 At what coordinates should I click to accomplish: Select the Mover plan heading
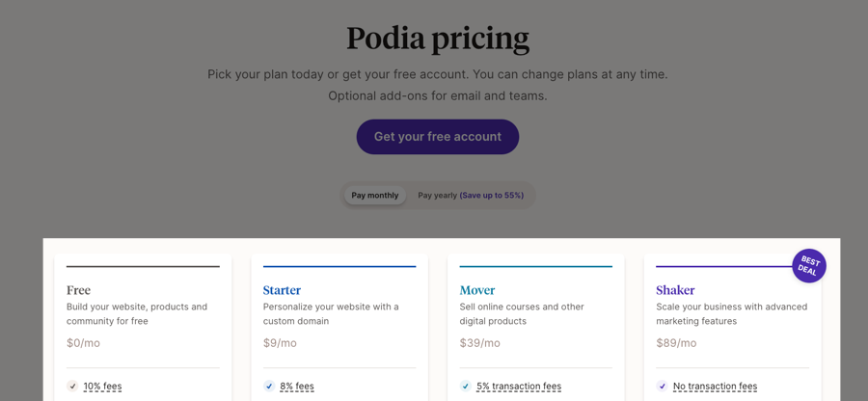[477, 290]
